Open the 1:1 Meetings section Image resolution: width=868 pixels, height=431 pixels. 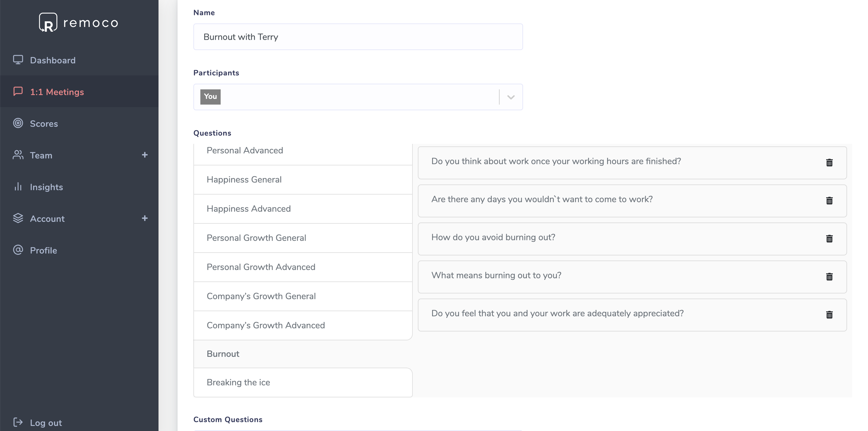point(57,92)
